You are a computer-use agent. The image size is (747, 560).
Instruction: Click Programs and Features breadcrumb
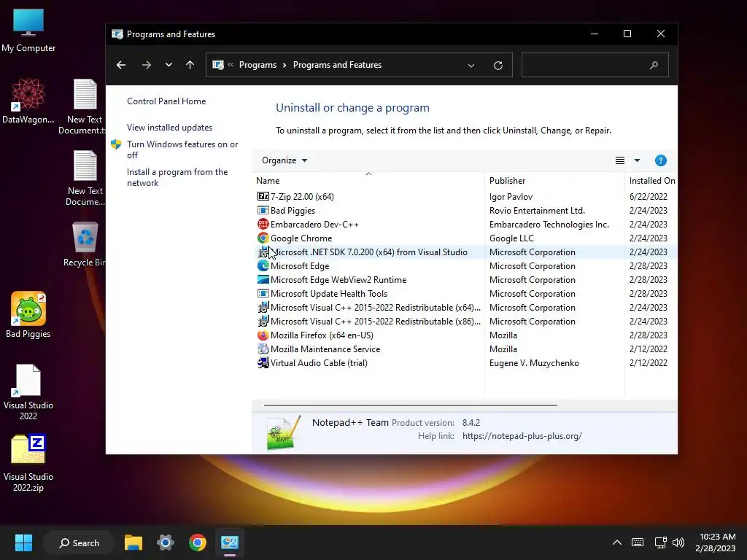pyautogui.click(x=337, y=65)
